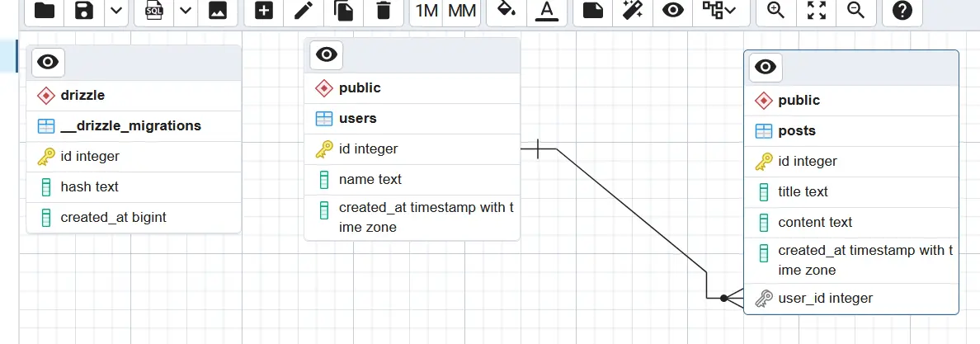
Task: Add a note to the table
Action: pyautogui.click(x=592, y=11)
